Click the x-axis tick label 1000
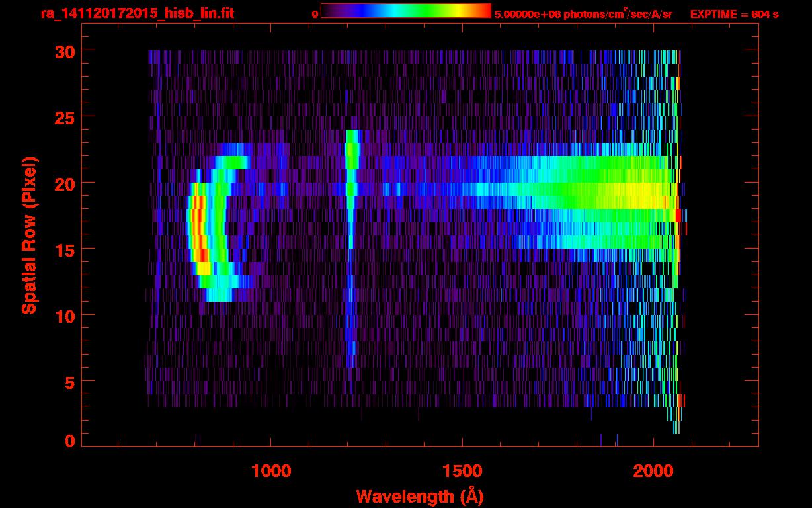This screenshot has height=508, width=812. (x=271, y=471)
